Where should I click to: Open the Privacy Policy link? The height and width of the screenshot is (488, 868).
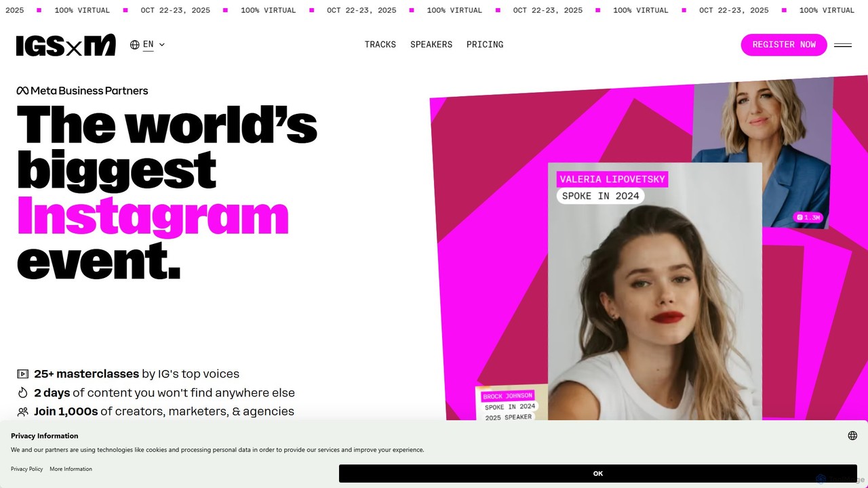[27, 469]
